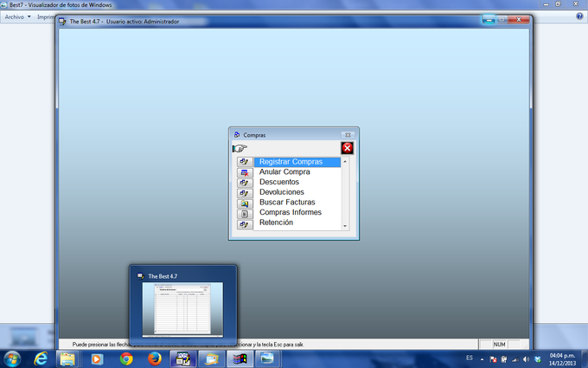Open the Archivo menu in photo viewer
The height and width of the screenshot is (368, 588).
pyautogui.click(x=17, y=17)
